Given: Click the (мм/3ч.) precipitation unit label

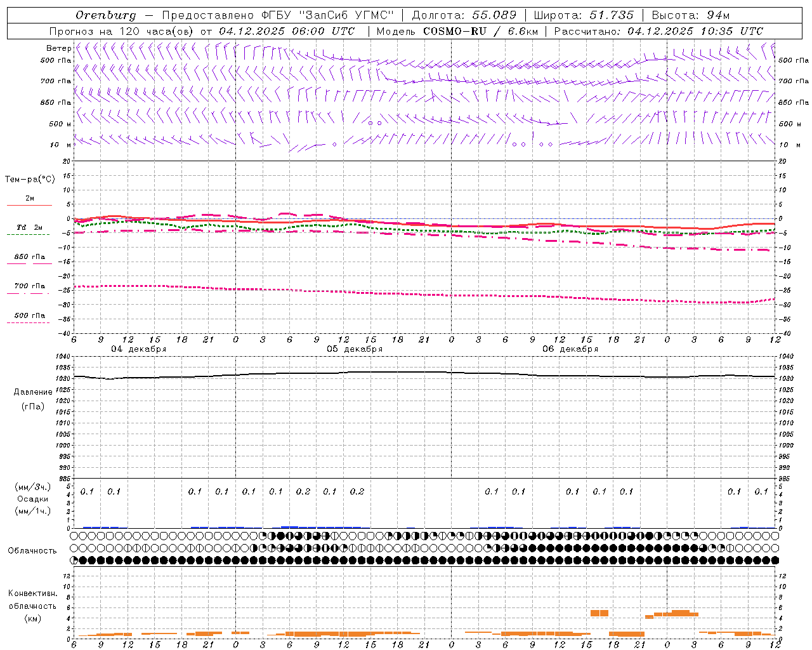Looking at the screenshot, I should click(x=33, y=487).
